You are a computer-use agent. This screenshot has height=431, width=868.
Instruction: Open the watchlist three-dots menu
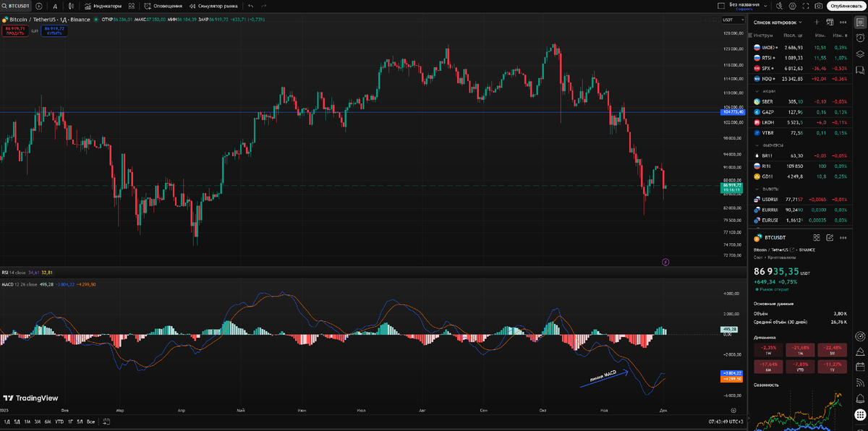pos(843,22)
